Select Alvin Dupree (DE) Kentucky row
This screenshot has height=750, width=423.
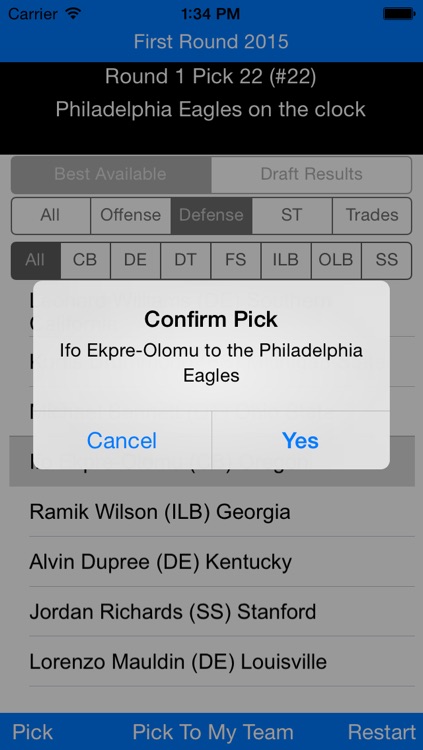pos(212,562)
